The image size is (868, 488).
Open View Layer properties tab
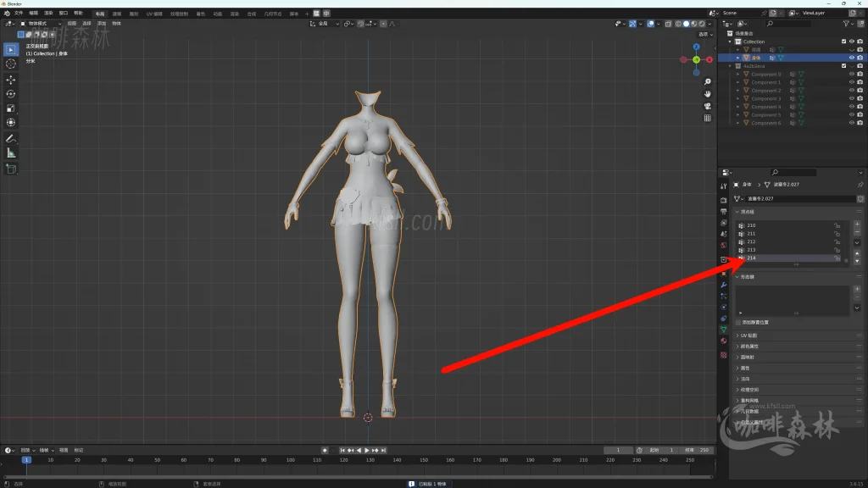pyautogui.click(x=724, y=223)
